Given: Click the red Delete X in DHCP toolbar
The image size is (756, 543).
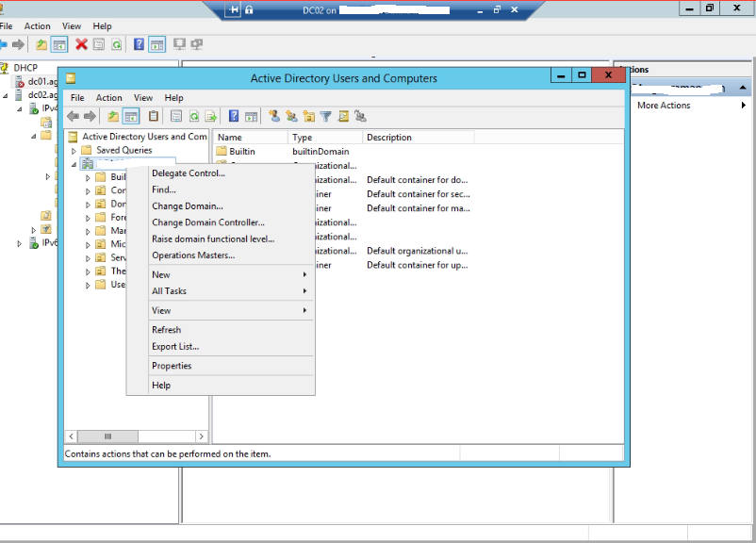Looking at the screenshot, I should tap(81, 45).
